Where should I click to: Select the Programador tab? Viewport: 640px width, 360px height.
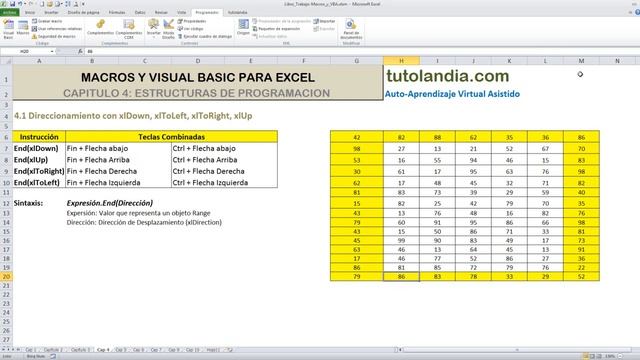(x=207, y=13)
